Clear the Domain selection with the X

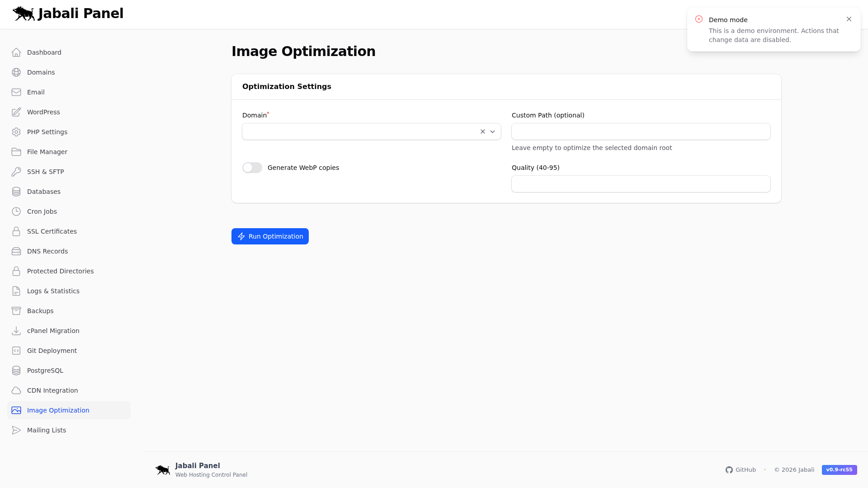(482, 131)
